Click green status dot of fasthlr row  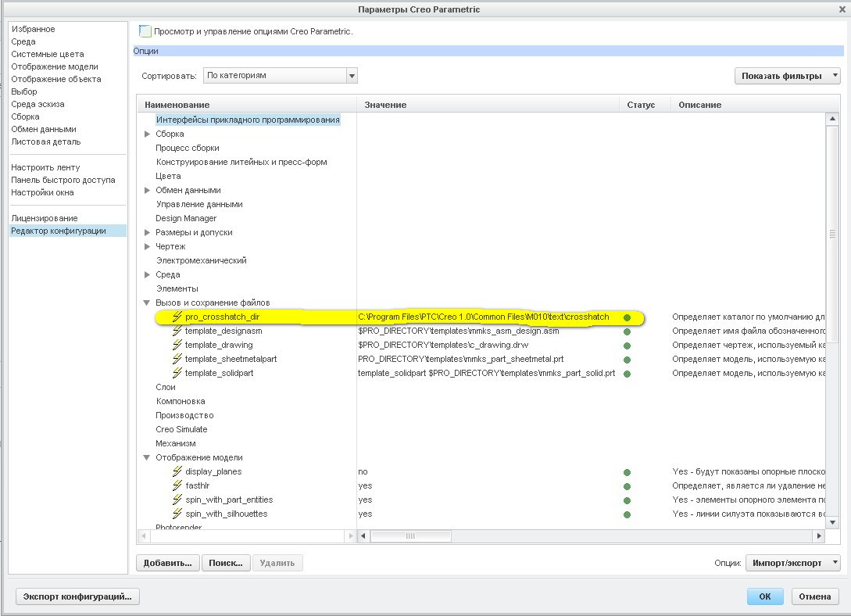coord(627,487)
